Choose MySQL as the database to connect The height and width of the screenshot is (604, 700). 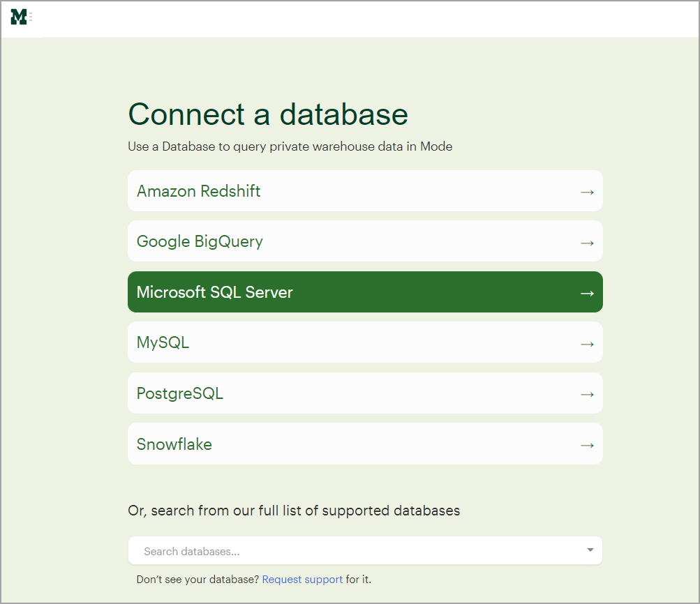[x=364, y=342]
